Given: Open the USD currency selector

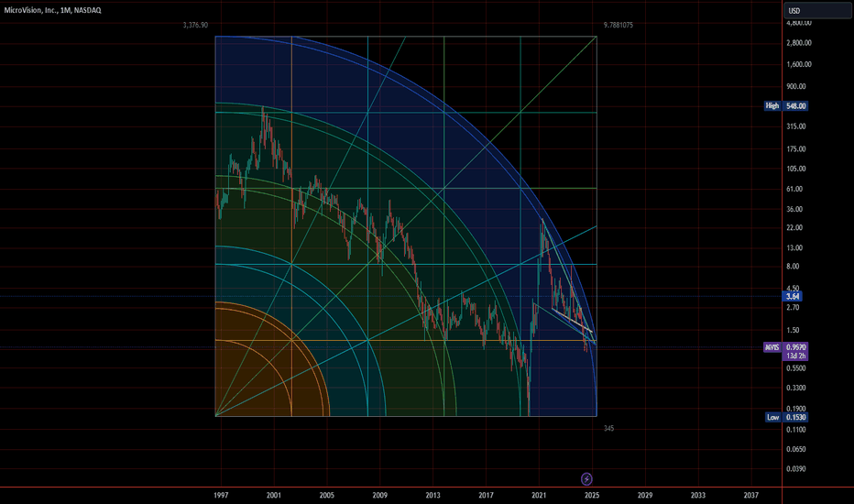Looking at the screenshot, I should (x=817, y=11).
